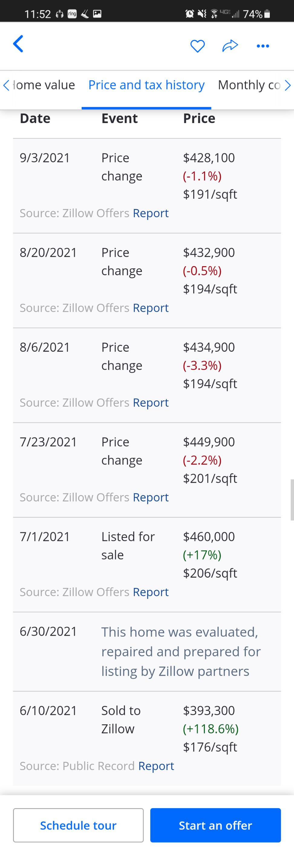Save home with the heart icon

197,46
